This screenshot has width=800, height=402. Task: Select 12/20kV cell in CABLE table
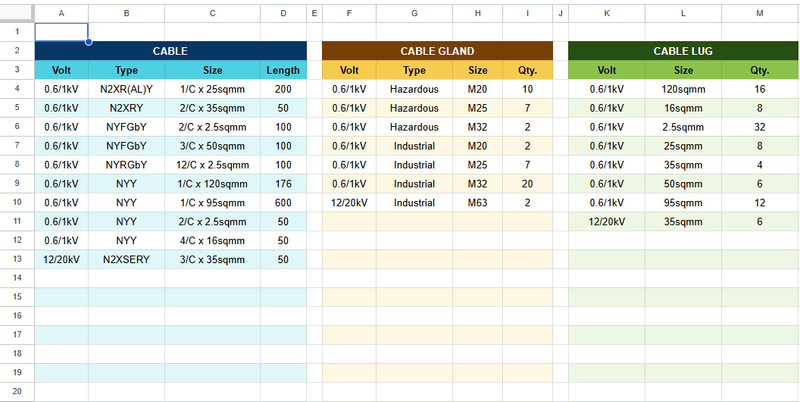(61, 259)
